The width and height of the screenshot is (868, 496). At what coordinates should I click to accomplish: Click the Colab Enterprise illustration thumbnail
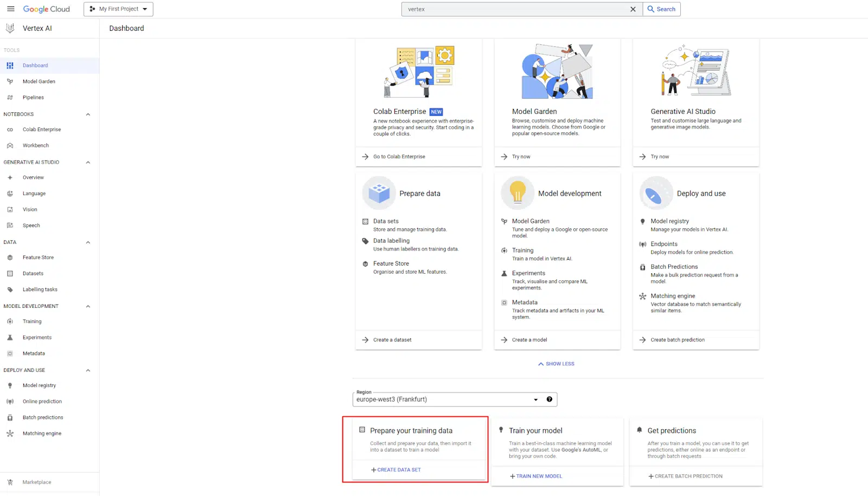click(419, 72)
